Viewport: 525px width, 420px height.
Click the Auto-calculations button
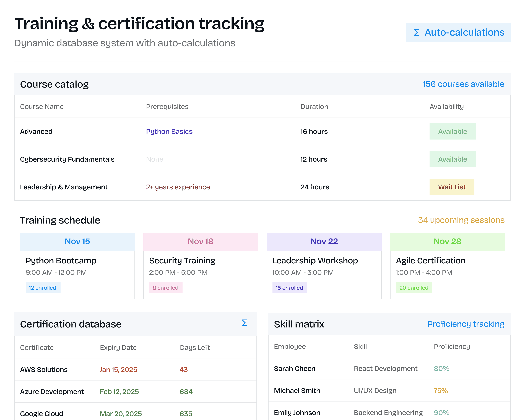click(458, 32)
